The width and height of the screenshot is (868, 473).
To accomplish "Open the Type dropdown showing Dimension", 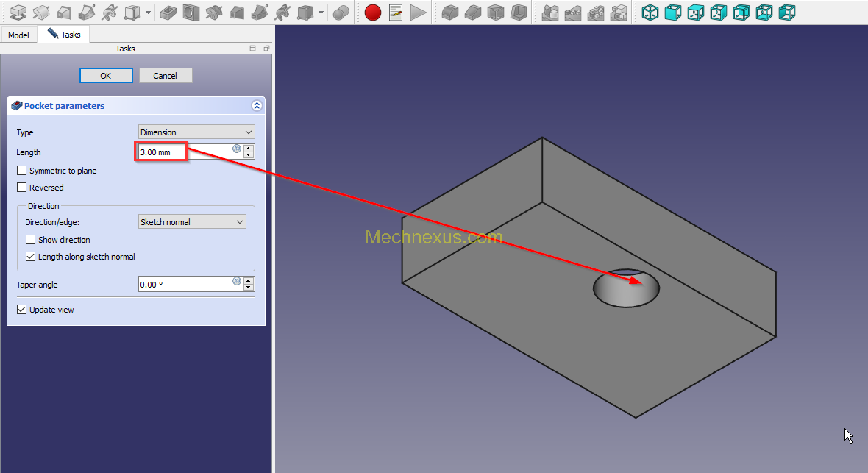I will tap(196, 132).
